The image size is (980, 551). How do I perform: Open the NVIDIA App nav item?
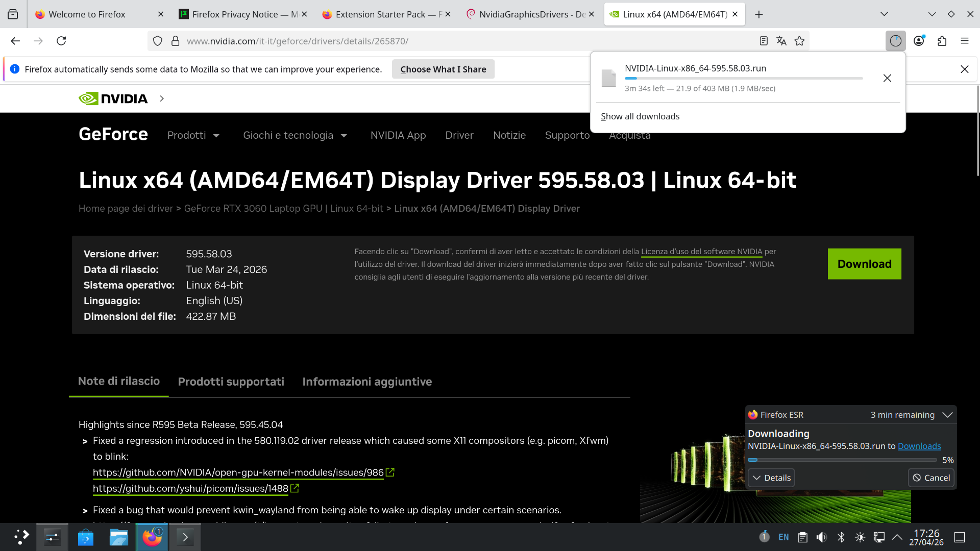click(x=398, y=135)
